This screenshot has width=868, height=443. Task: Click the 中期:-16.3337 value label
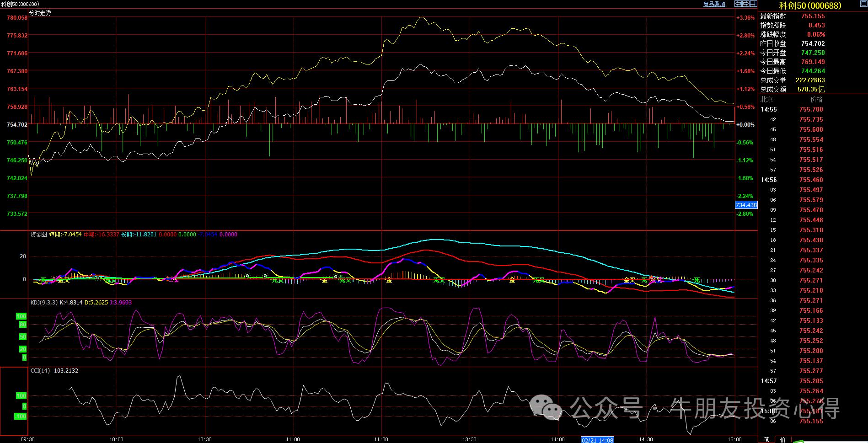(x=102, y=235)
